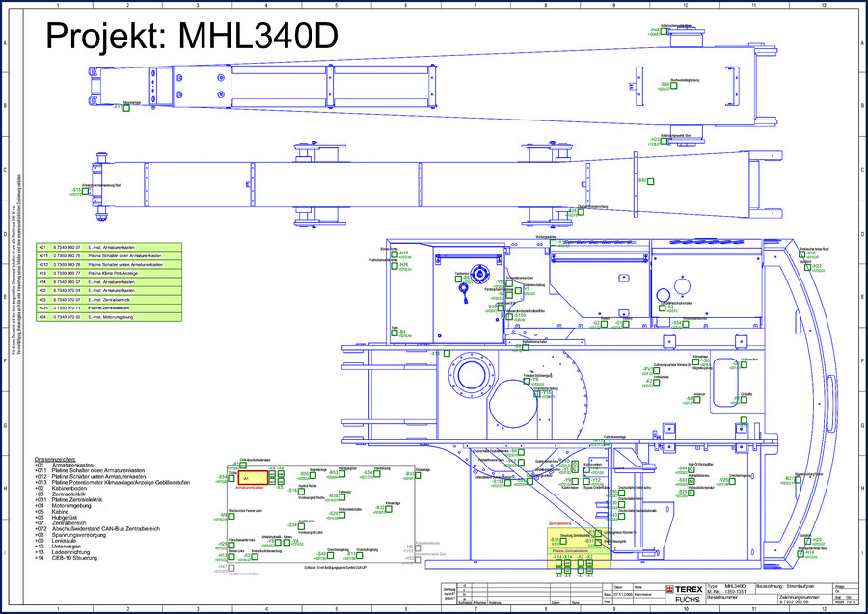Click the -S54 marker square
Image resolution: width=868 pixels, height=614 pixels.
tap(686, 324)
